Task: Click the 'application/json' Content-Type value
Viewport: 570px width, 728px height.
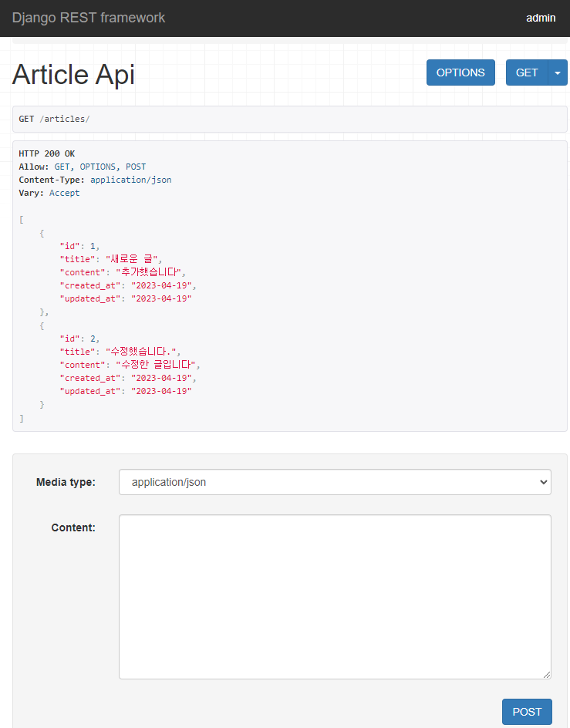Action: point(130,180)
